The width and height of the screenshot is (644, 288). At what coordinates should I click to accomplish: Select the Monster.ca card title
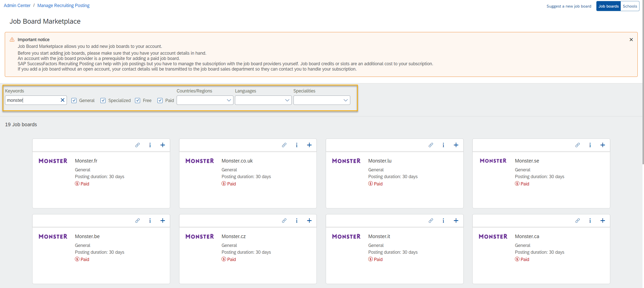527,236
